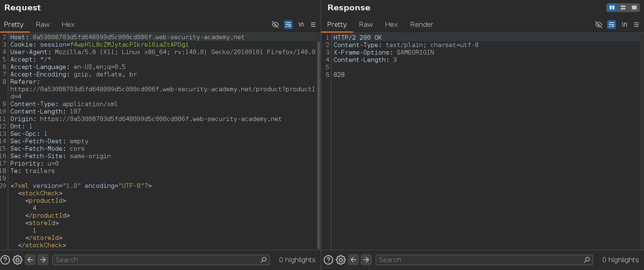The height and width of the screenshot is (270, 644).
Task: Open Response panel hamburger options menu
Action: [636, 24]
